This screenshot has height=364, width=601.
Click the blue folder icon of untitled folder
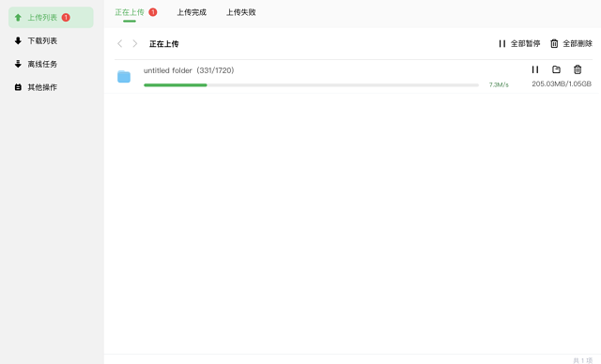(x=124, y=77)
